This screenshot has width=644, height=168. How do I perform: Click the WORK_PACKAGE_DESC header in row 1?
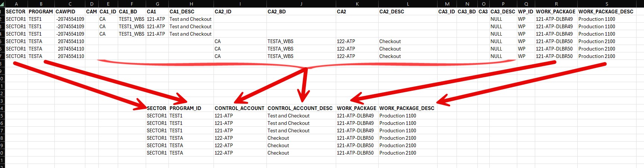point(607,12)
